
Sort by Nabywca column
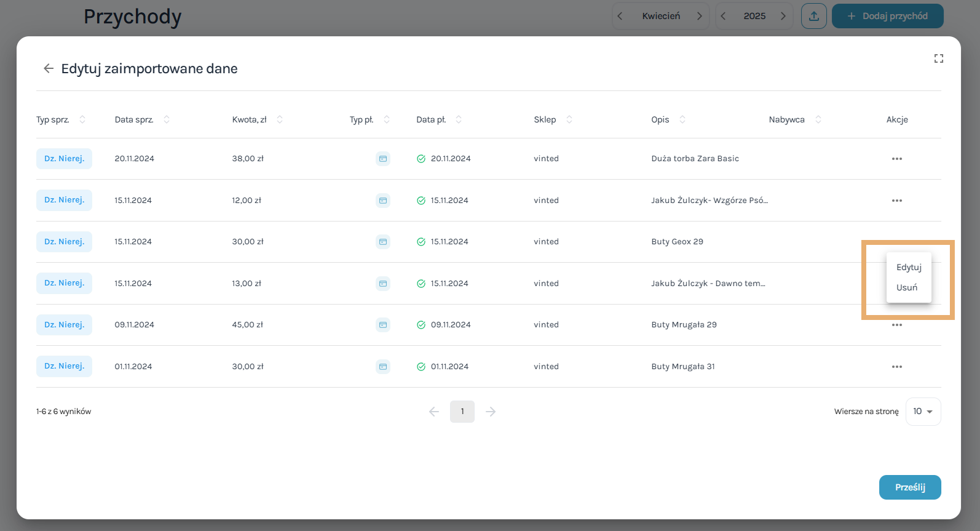coord(818,119)
